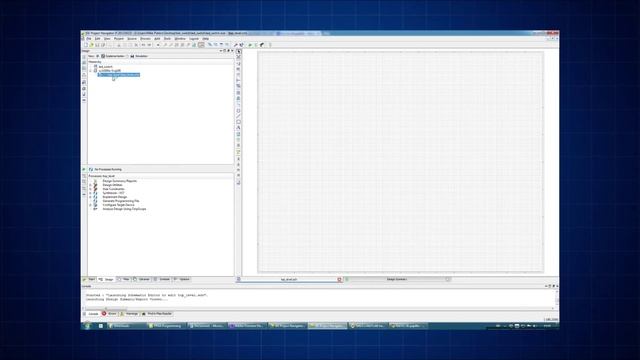Image resolution: width=640 pixels, height=360 pixels.
Task: Switch to the Options panel tab
Action: pos(182,280)
